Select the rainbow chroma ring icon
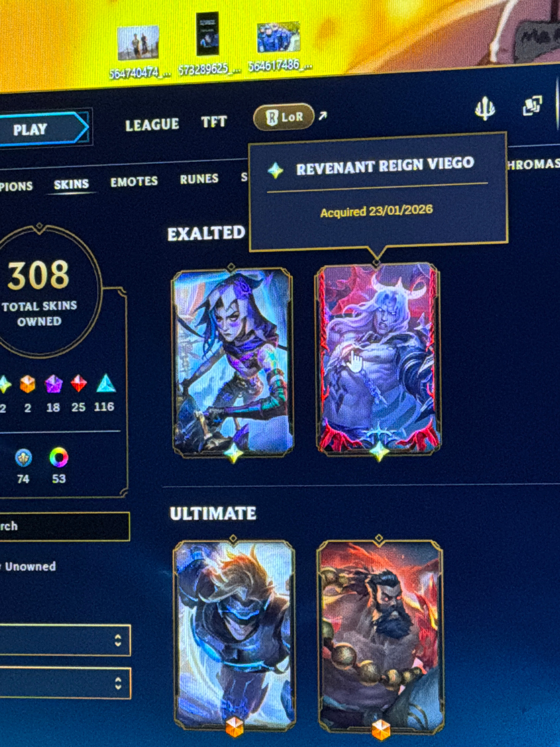This screenshot has width=560, height=747. pos(59,457)
